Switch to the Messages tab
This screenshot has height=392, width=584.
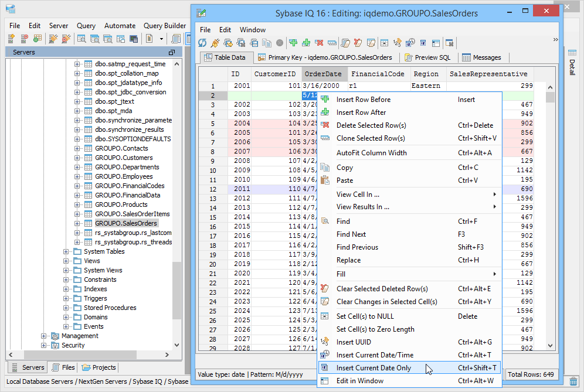point(482,57)
